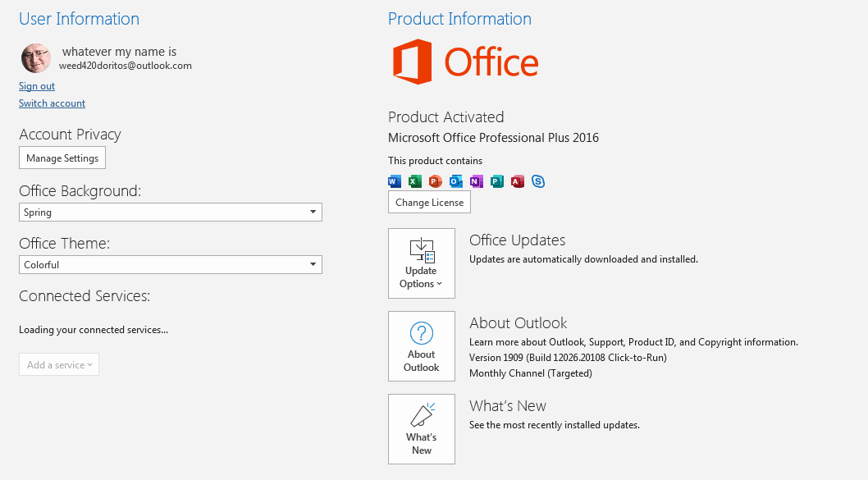Open Account Privacy Manage Settings
The width and height of the screenshot is (868, 480).
point(62,158)
